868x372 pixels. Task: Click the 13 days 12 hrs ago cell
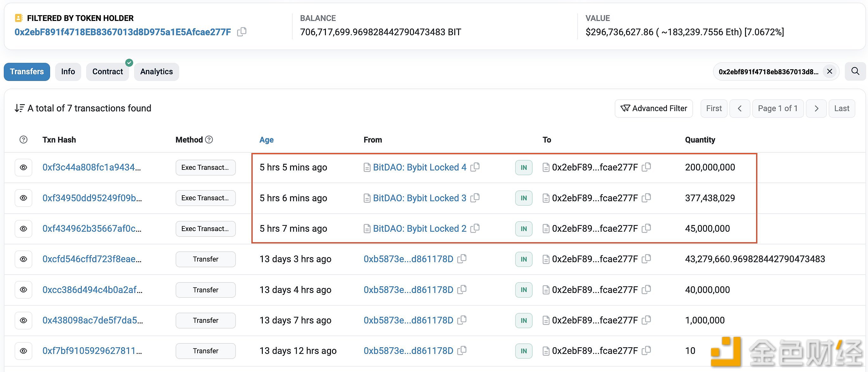click(298, 351)
